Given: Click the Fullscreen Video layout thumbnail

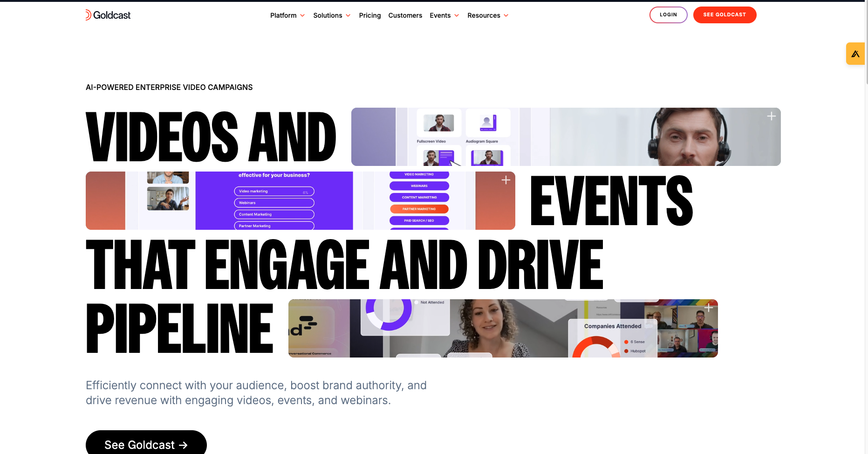Looking at the screenshot, I should click(x=438, y=123).
